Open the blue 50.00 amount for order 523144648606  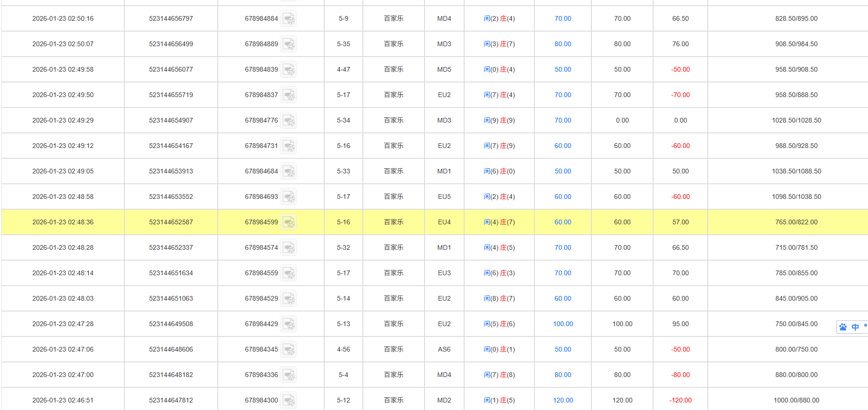click(563, 350)
